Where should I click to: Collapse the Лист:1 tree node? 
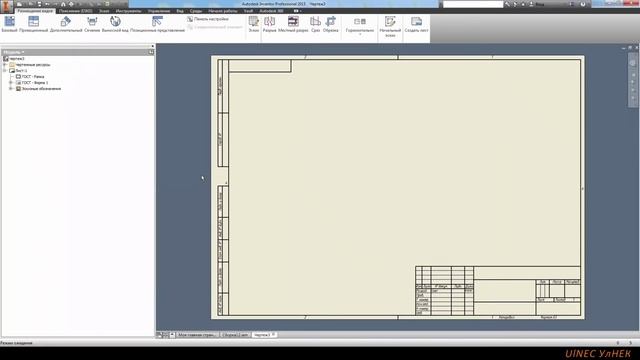click(x=5, y=71)
